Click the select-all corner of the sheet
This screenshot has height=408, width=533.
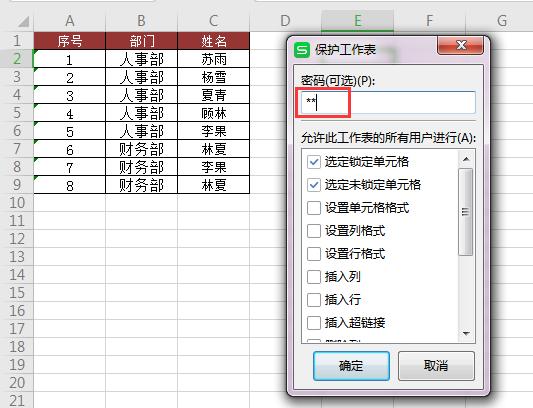23,21
